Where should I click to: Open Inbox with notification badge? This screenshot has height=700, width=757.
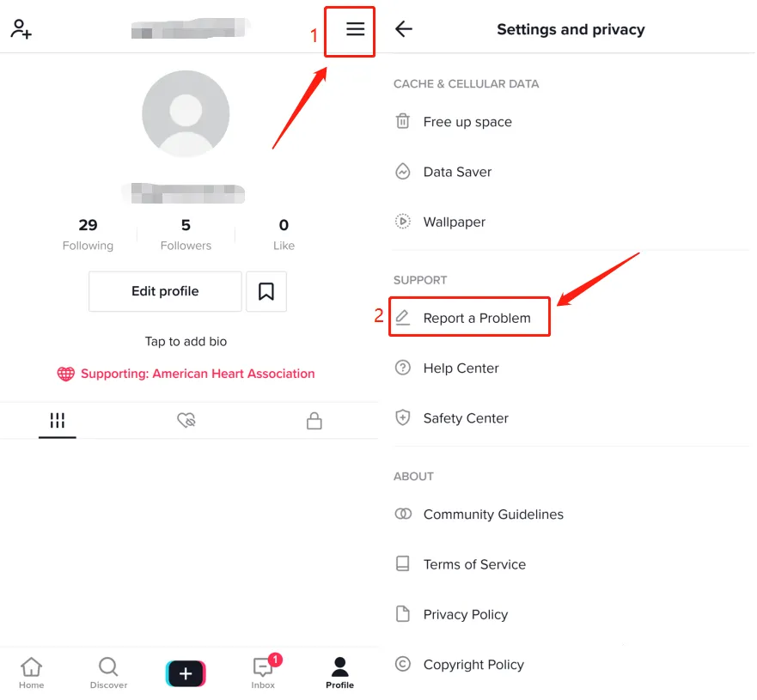point(263,672)
